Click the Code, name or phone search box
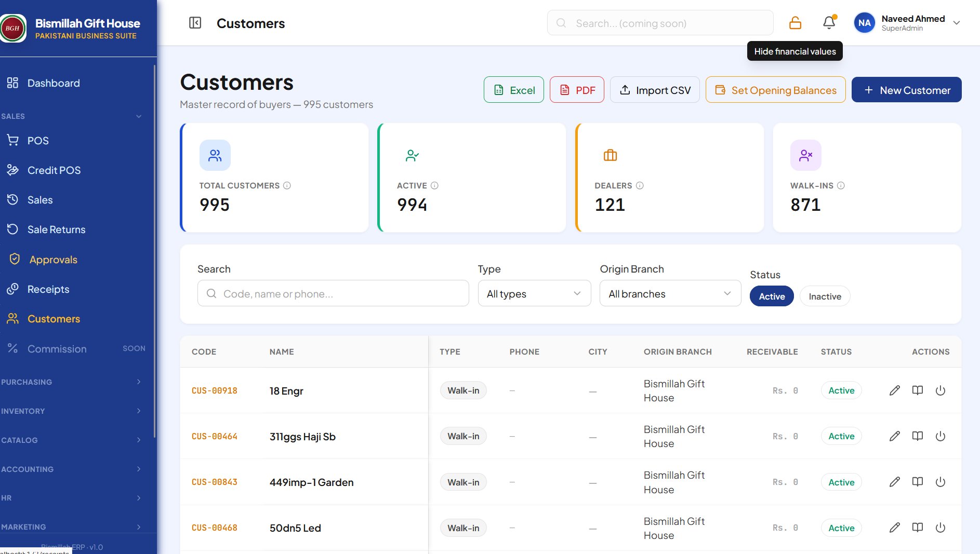980x554 pixels. 333,293
